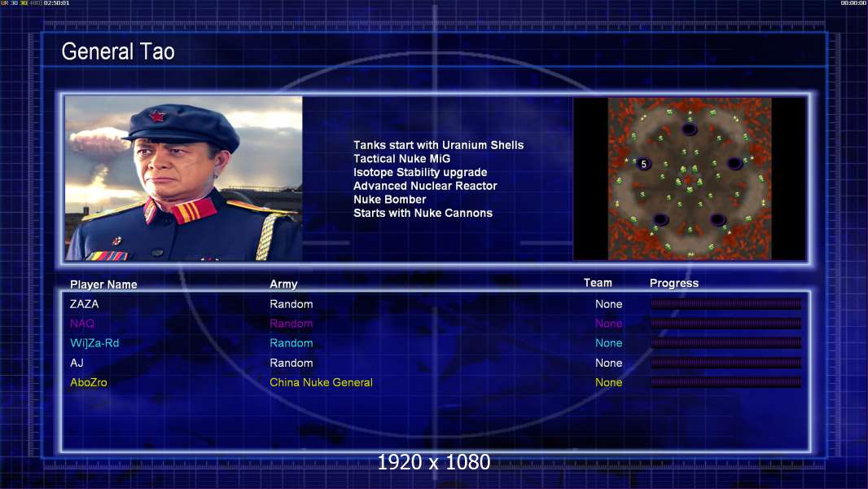Image resolution: width=868 pixels, height=489 pixels.
Task: Click Wi]Za-Rd's Random army entry
Action: (x=292, y=343)
